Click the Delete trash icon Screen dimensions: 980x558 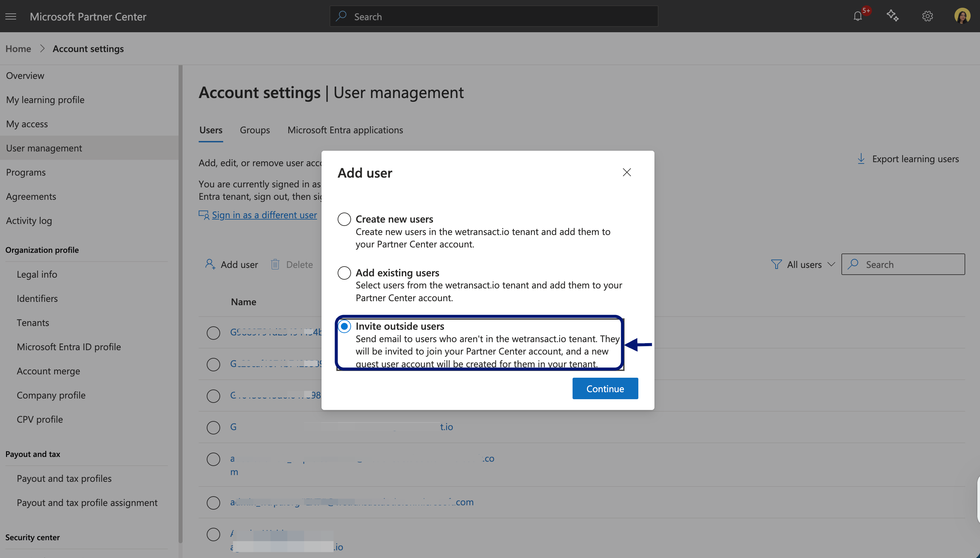pyautogui.click(x=275, y=264)
